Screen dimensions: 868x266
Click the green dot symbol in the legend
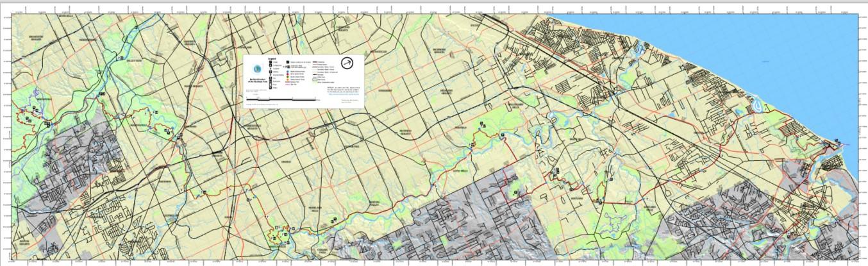tap(287, 77)
